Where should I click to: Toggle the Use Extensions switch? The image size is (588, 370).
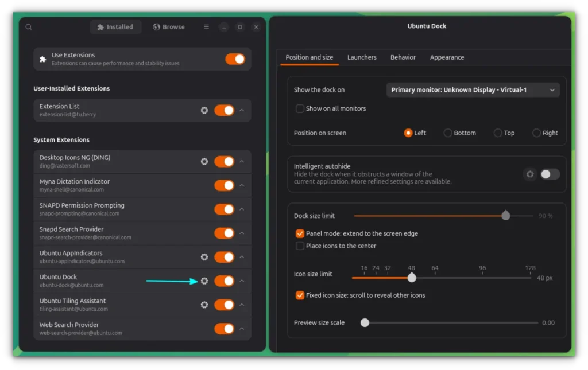tap(235, 59)
